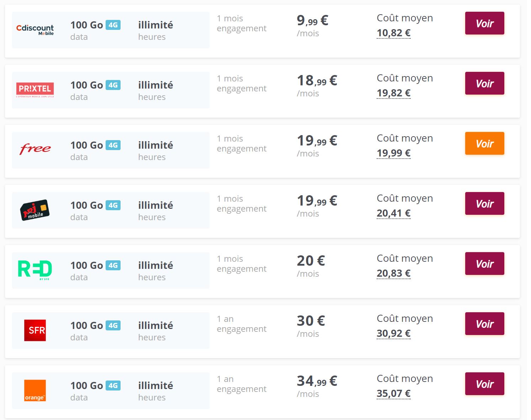View the RED by SFR offer
The width and height of the screenshot is (531, 420).
(x=484, y=264)
